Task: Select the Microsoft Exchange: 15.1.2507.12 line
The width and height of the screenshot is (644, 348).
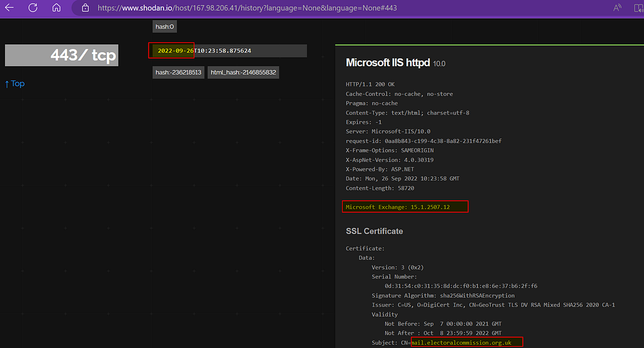Action: [x=397, y=207]
